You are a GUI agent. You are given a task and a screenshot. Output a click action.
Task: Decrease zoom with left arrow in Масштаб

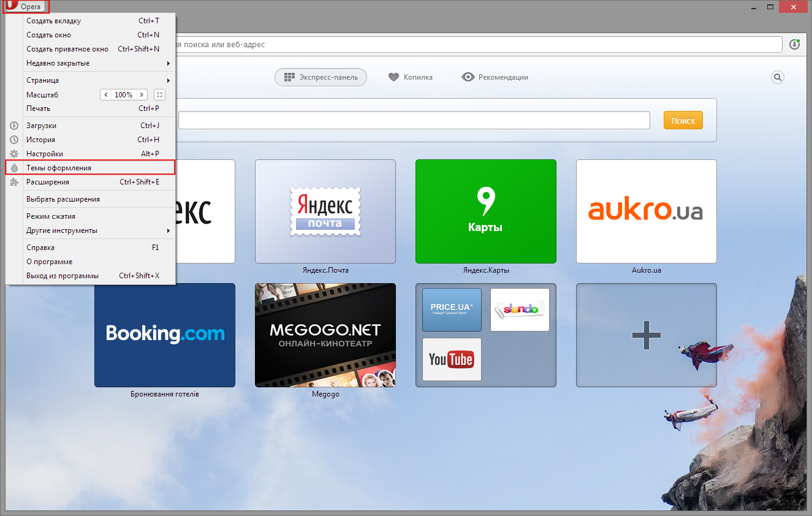pos(106,95)
